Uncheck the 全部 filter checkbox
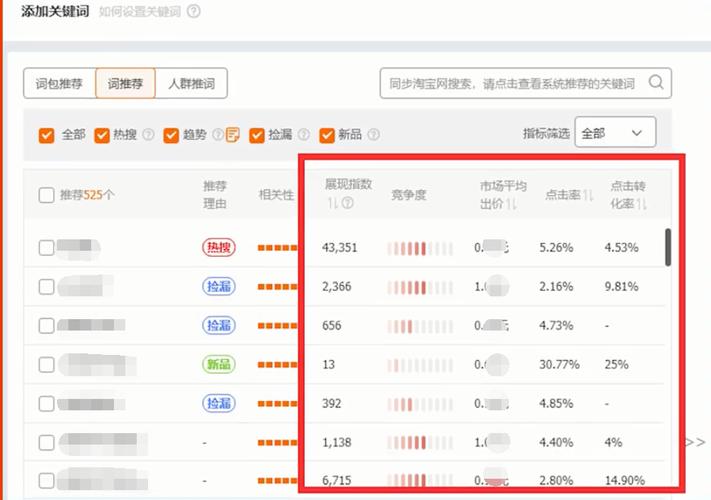 tap(46, 135)
